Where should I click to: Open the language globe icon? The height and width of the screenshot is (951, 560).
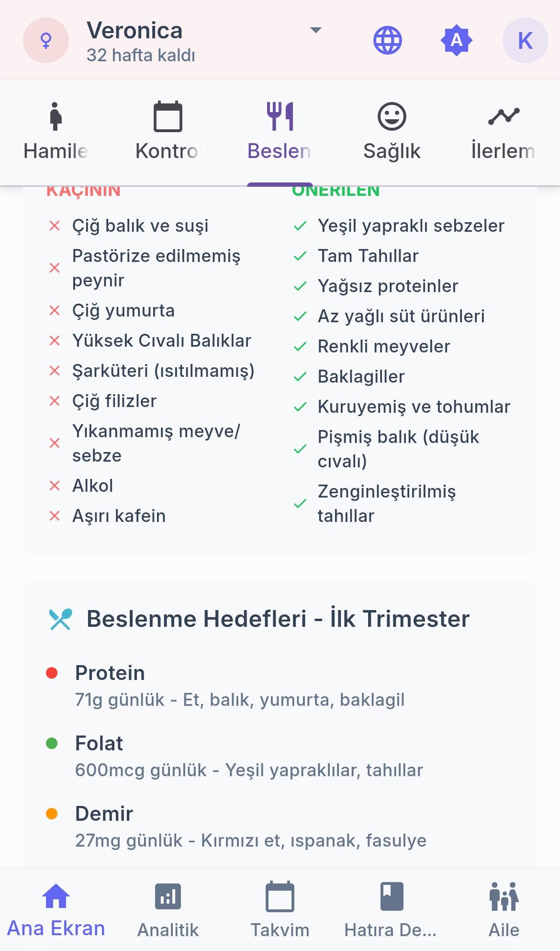pyautogui.click(x=387, y=40)
